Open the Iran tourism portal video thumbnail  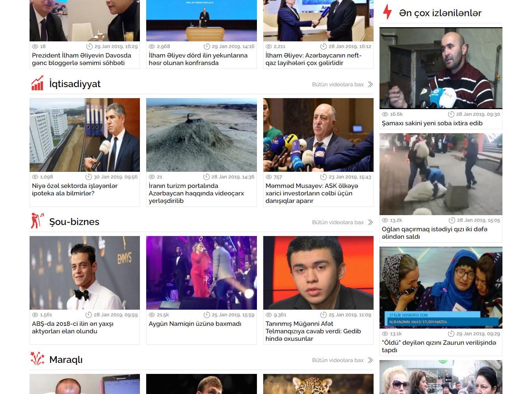201,135
